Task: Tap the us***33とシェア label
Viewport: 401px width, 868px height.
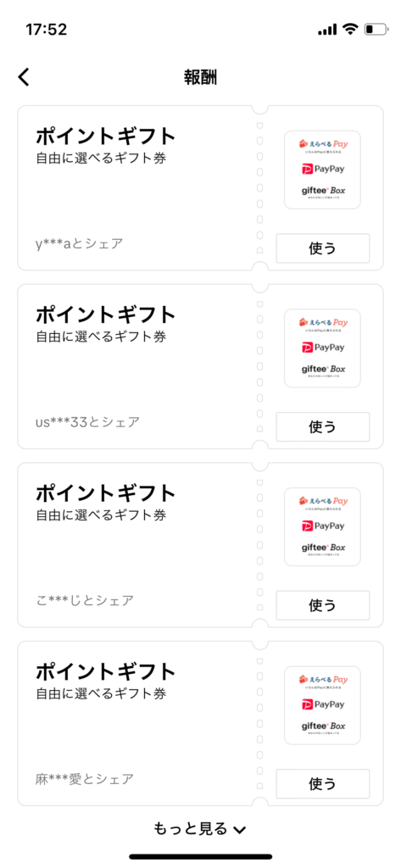Action: [x=87, y=422]
